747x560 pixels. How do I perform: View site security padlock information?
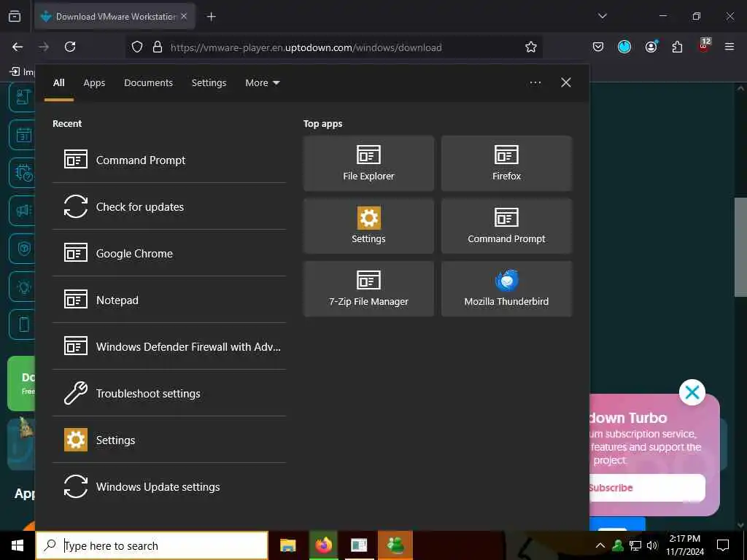click(158, 47)
